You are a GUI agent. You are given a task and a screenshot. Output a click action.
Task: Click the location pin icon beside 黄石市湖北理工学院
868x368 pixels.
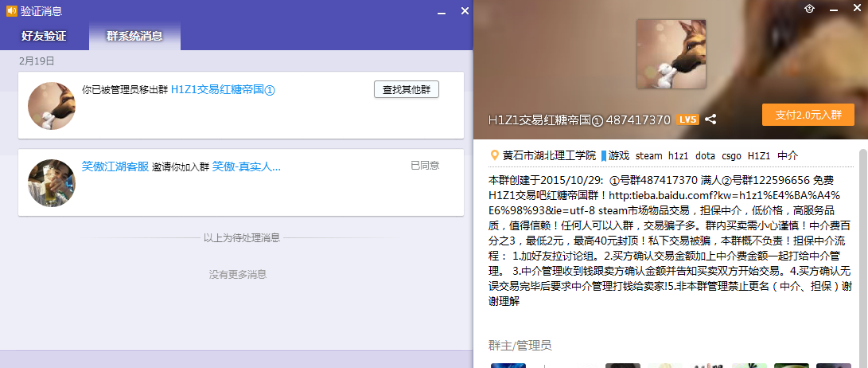coord(495,156)
